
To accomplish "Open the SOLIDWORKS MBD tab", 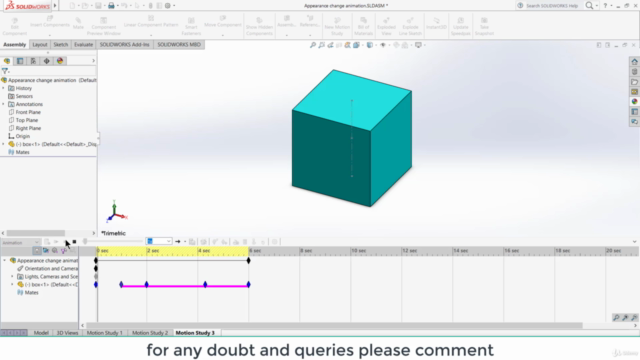I will [179, 44].
